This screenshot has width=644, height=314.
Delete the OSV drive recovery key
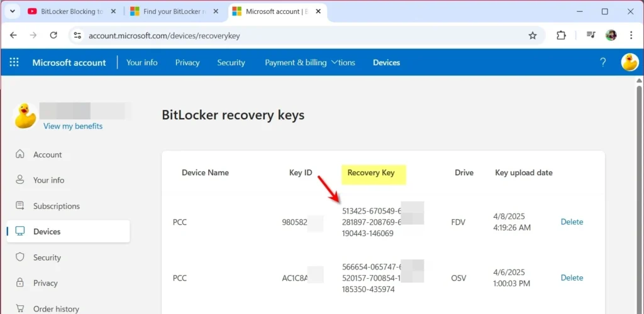pyautogui.click(x=572, y=278)
